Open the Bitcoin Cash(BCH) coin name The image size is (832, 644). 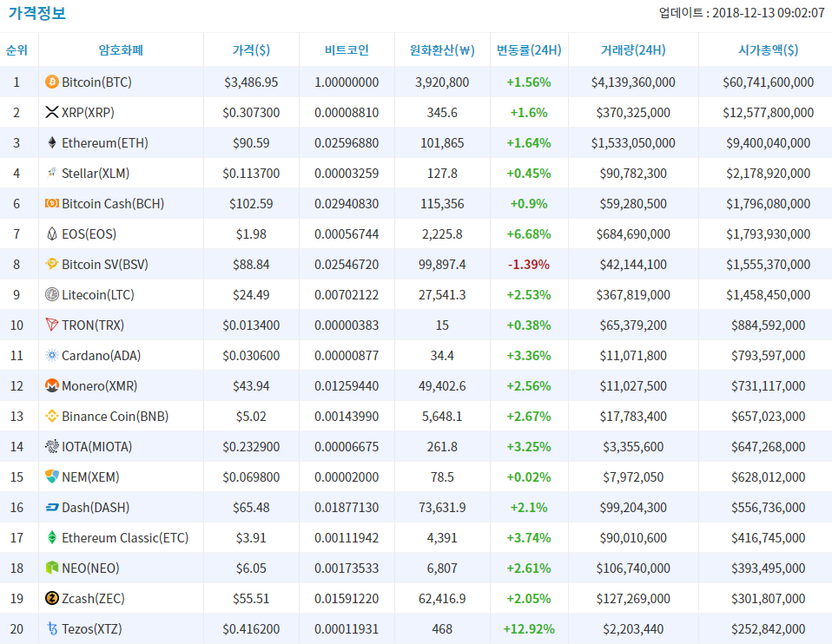coord(113,203)
